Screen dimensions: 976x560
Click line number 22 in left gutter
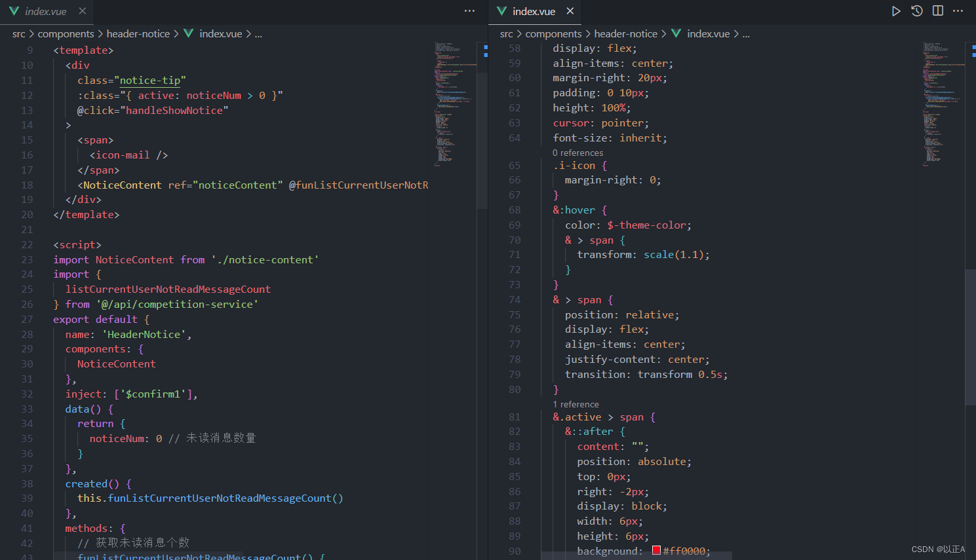click(x=27, y=245)
